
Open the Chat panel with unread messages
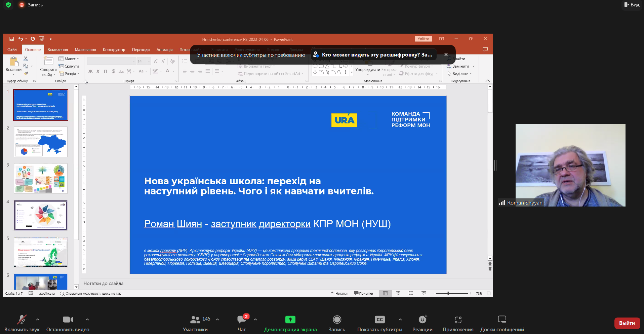pyautogui.click(x=241, y=320)
